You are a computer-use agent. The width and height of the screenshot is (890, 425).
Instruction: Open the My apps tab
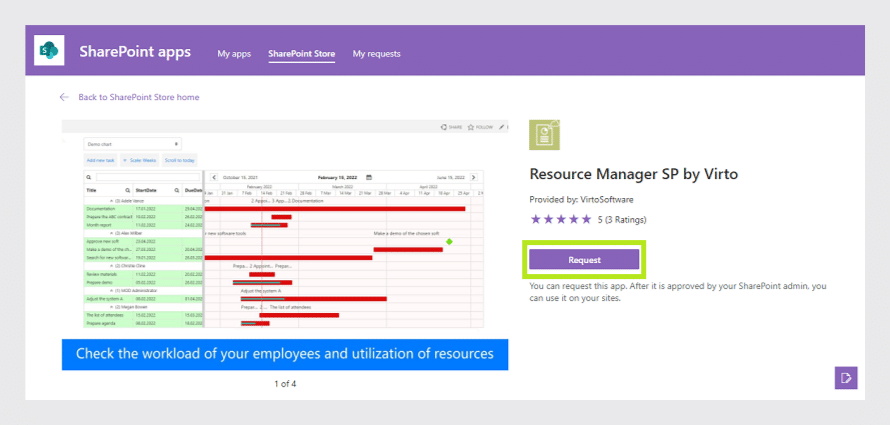[x=234, y=54]
